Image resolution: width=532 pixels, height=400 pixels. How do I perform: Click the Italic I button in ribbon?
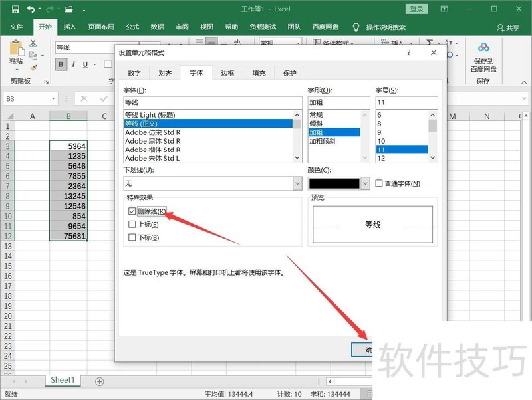point(73,64)
